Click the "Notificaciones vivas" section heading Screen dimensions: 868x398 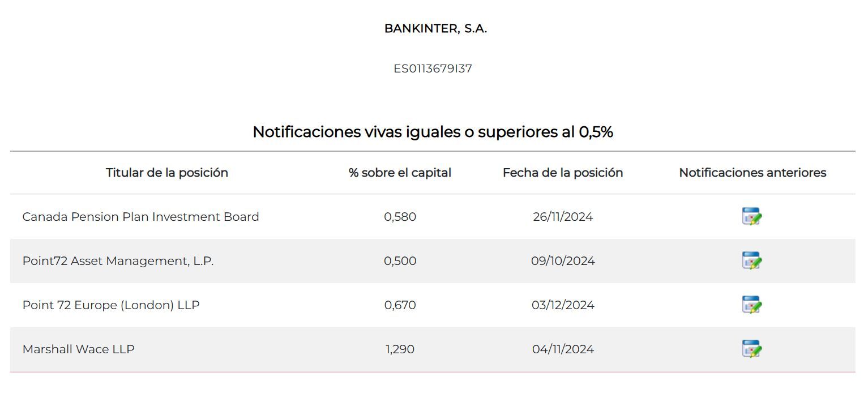point(433,132)
